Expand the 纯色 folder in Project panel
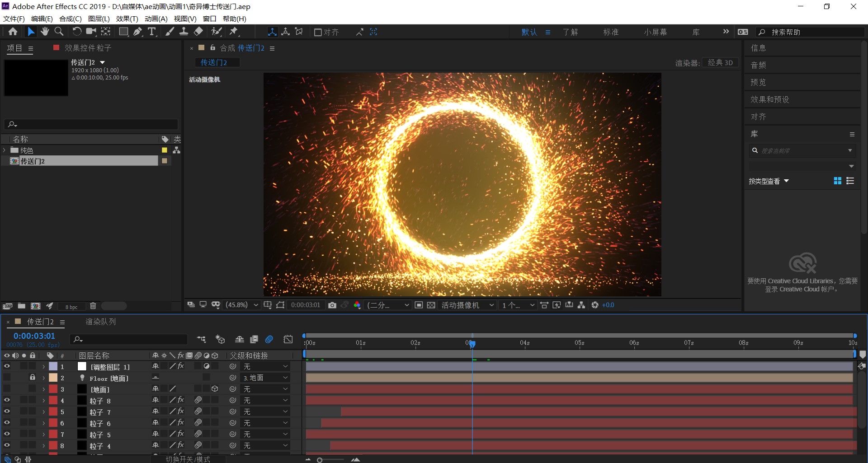The height and width of the screenshot is (463, 868). click(5, 150)
